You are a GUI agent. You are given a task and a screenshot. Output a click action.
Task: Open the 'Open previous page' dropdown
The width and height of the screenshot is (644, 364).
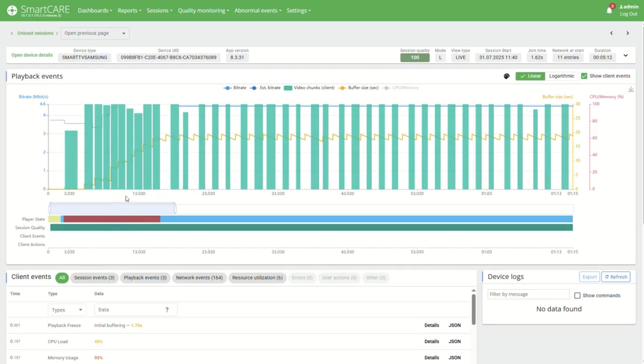[95, 33]
